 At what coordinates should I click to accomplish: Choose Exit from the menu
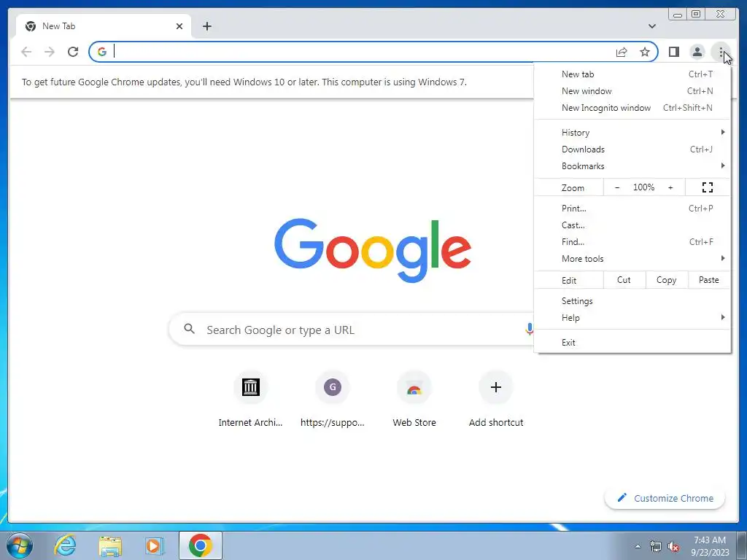[x=632, y=343]
